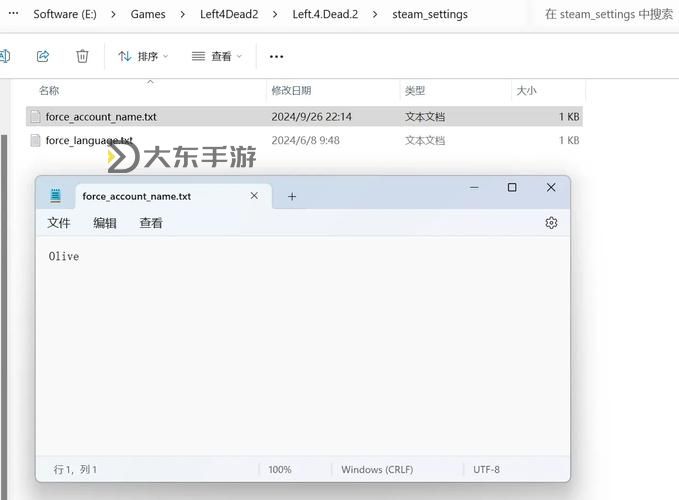Image resolution: width=679 pixels, height=500 pixels.
Task: Select the force_language.txt file row
Action: point(304,140)
